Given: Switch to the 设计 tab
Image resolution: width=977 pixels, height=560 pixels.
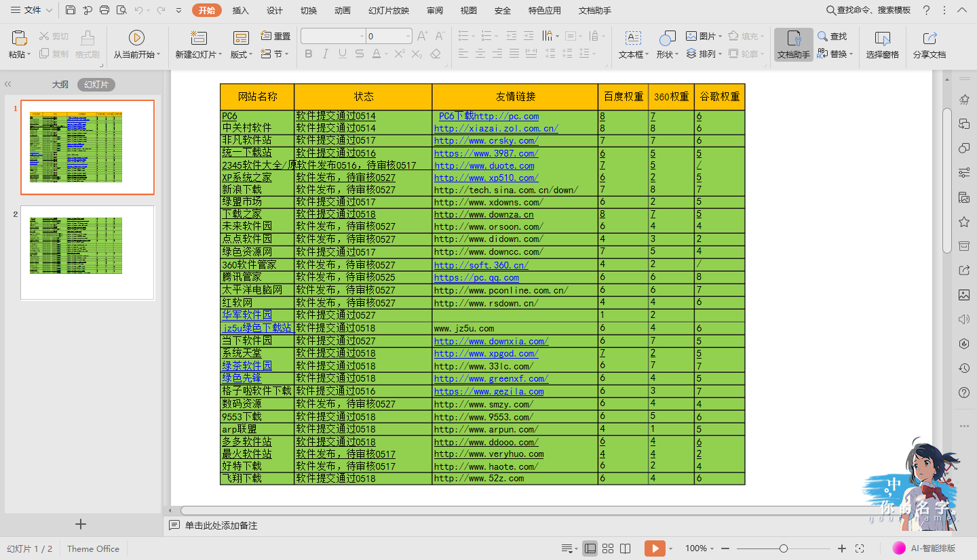Looking at the screenshot, I should pos(274,11).
